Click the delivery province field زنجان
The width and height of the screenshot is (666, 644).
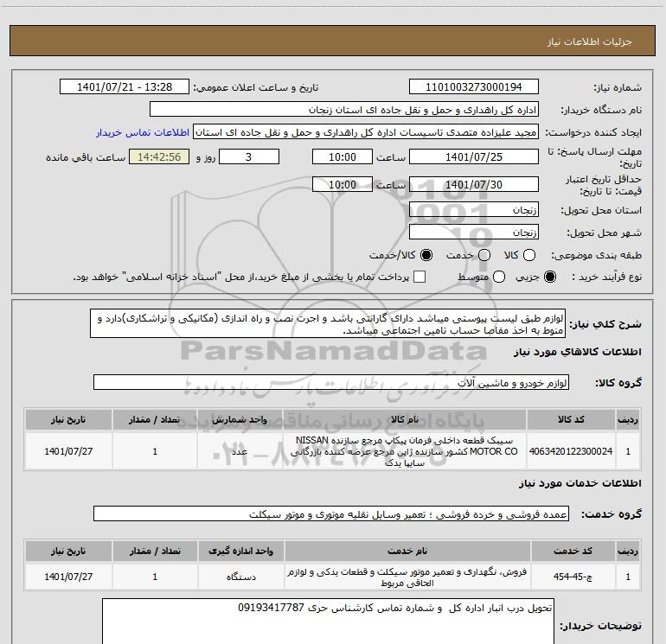pyautogui.click(x=474, y=209)
